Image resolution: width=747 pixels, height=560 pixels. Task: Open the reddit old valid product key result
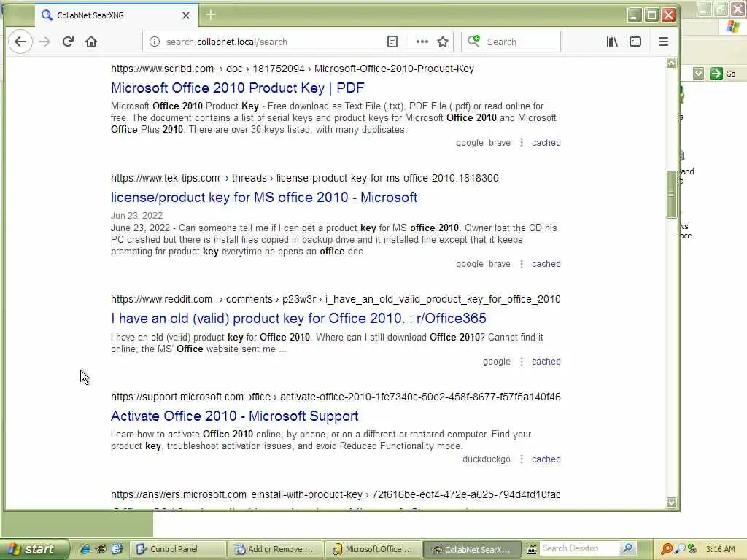298,318
